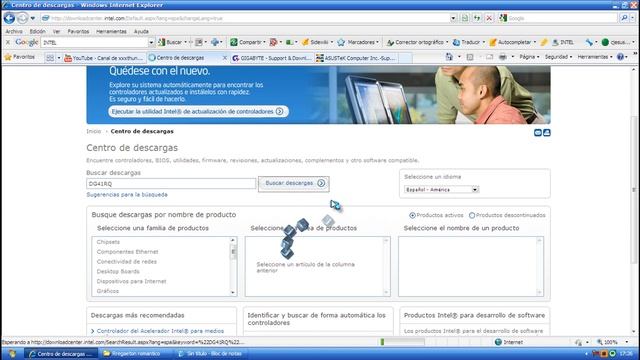Click the Windows Start button
The height and width of the screenshot is (360, 640).
pos(11,354)
